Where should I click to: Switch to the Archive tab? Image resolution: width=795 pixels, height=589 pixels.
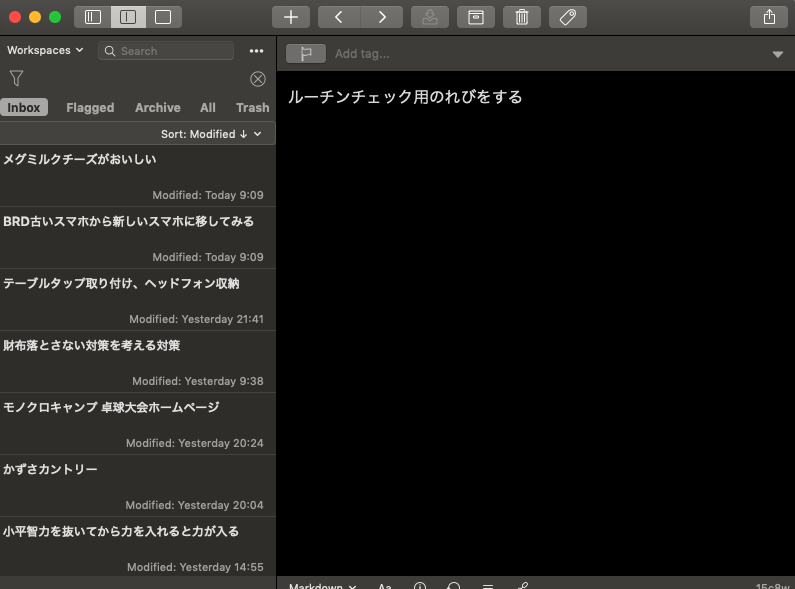pos(158,107)
